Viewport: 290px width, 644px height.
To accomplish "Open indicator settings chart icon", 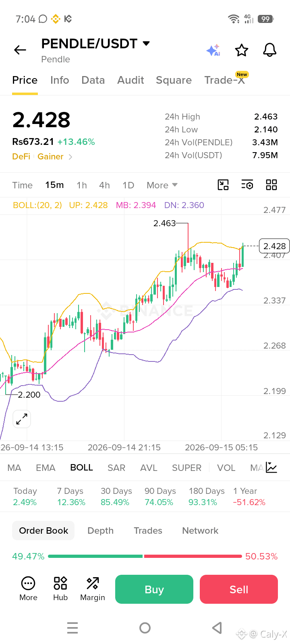I will (271, 467).
